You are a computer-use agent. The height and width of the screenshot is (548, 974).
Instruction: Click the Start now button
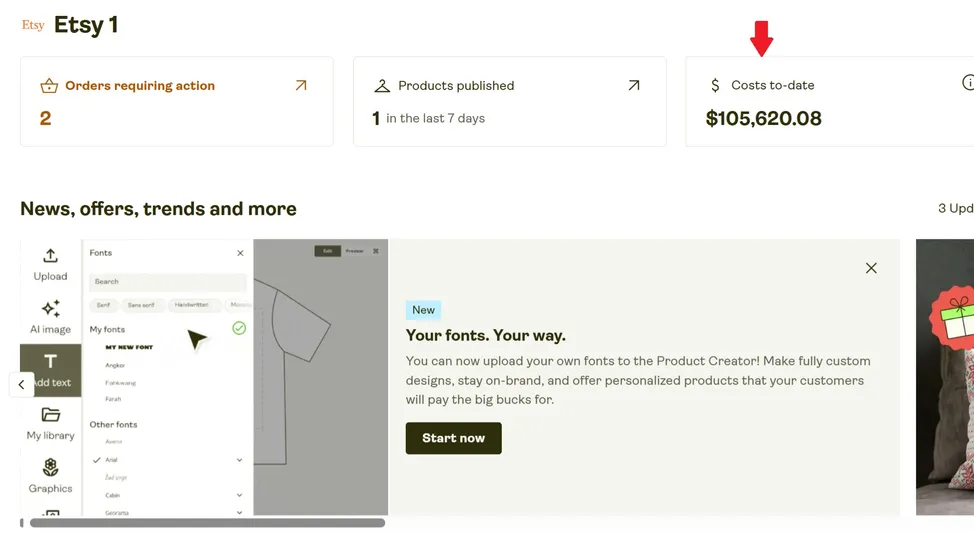coord(453,438)
